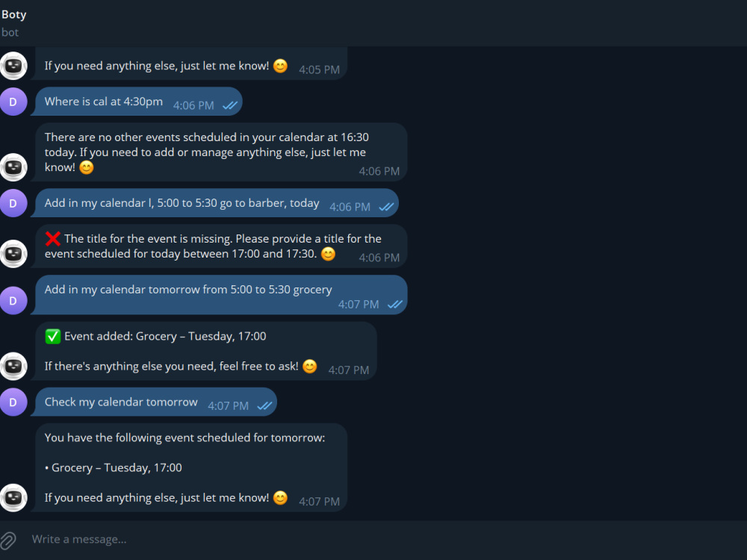The width and height of the screenshot is (747, 560).
Task: Click the bot avatar next to 'Event added: Grocery' message
Action: 13,366
